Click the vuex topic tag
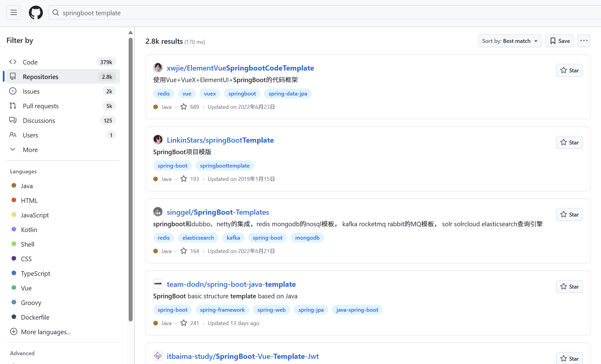Viewport: 601px width, 364px height. 210,94
